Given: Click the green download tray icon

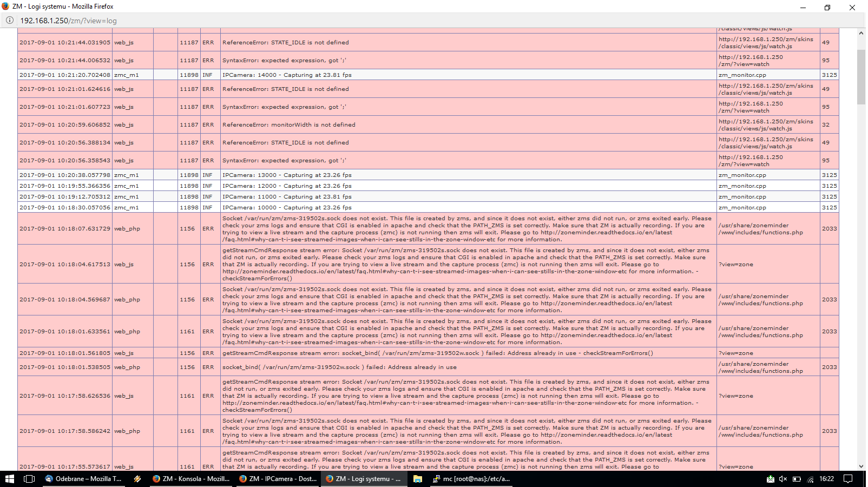Looking at the screenshot, I should [x=770, y=479].
